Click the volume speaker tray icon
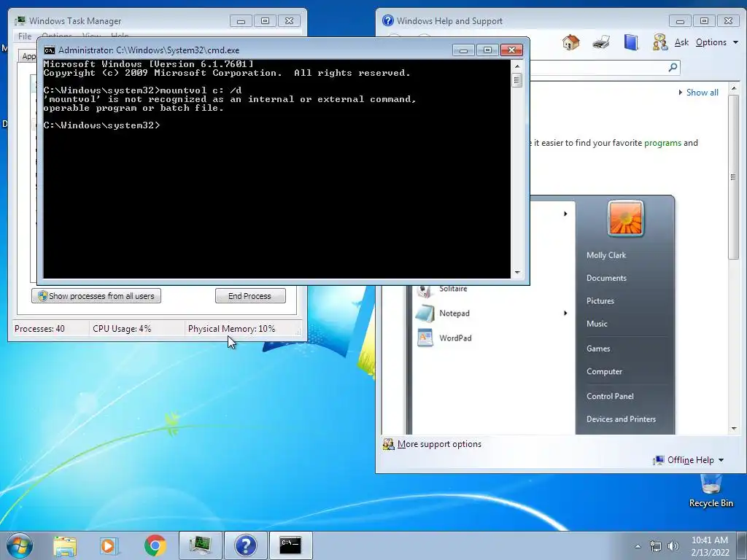 [673, 546]
